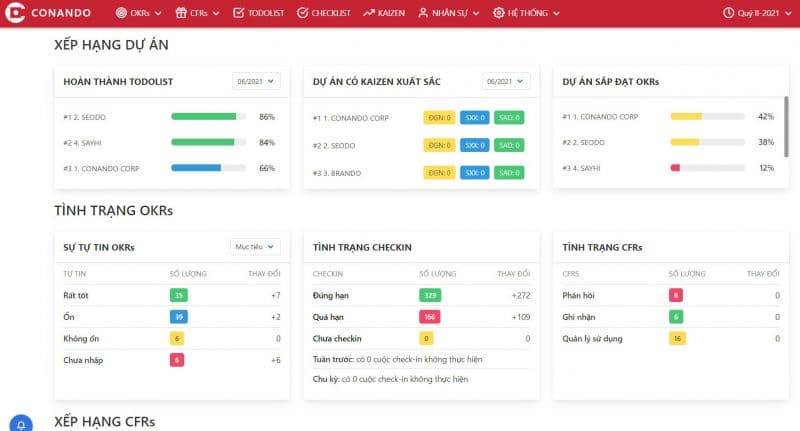Click '#1 2. SEODO' in todolist ranking
The image size is (800, 431).
point(84,117)
